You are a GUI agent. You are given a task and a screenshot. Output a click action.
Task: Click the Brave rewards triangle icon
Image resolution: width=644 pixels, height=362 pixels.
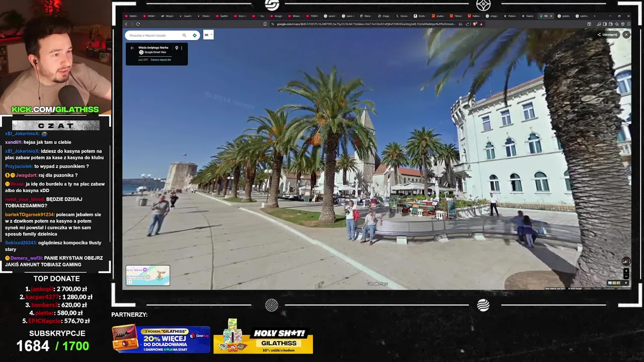[481, 24]
